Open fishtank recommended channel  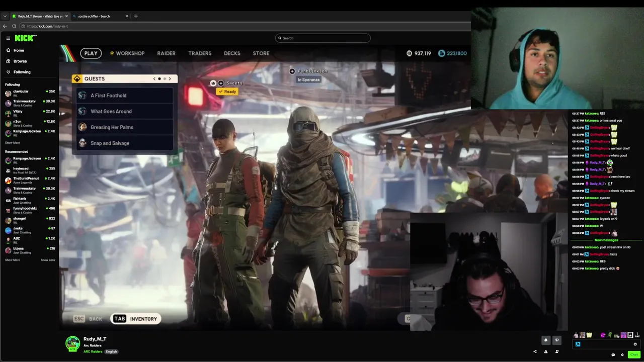pos(30,200)
